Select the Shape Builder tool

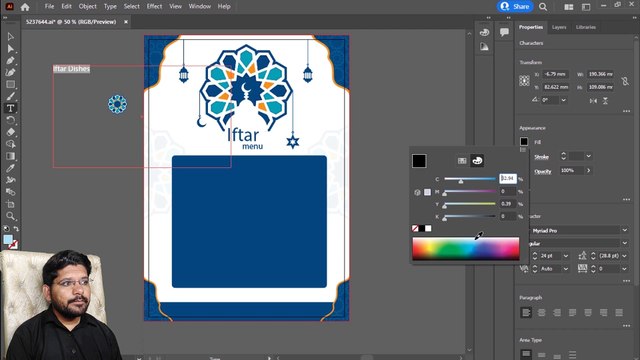pyautogui.click(x=11, y=144)
